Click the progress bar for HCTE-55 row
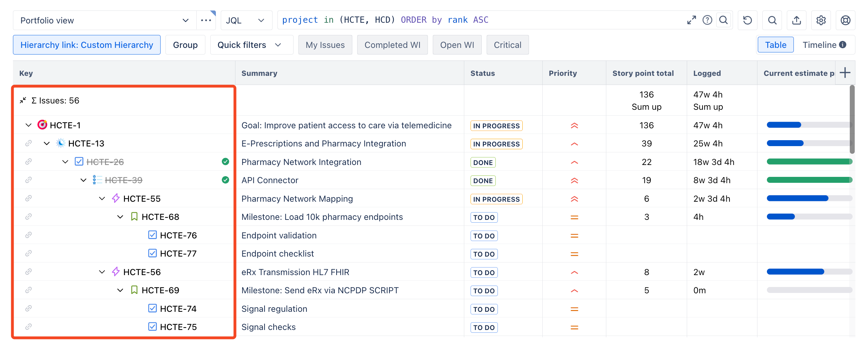868x345 pixels. point(809,198)
